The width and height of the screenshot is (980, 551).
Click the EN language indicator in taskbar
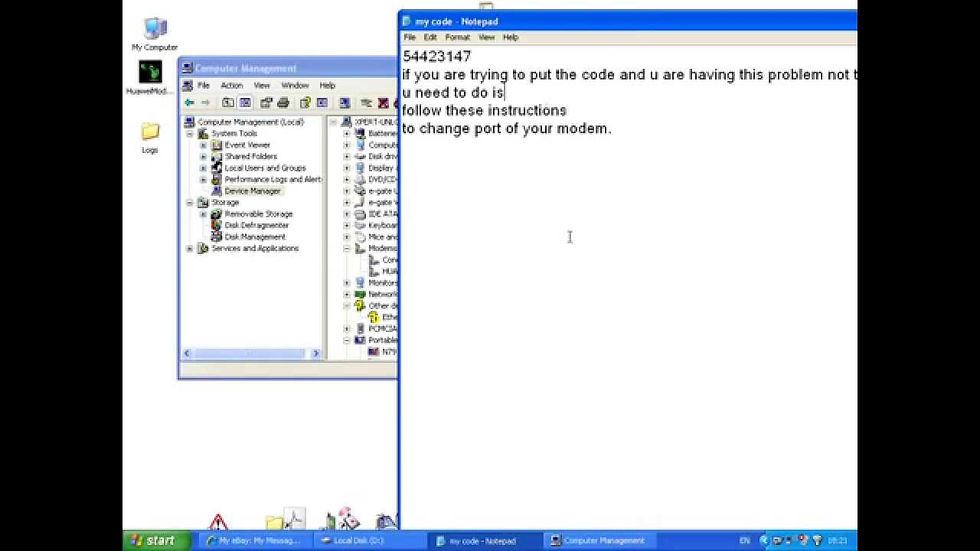pyautogui.click(x=744, y=540)
